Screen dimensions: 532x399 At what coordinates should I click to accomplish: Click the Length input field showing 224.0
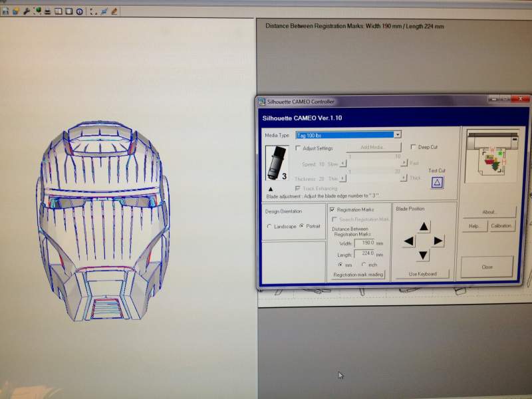[364, 254]
